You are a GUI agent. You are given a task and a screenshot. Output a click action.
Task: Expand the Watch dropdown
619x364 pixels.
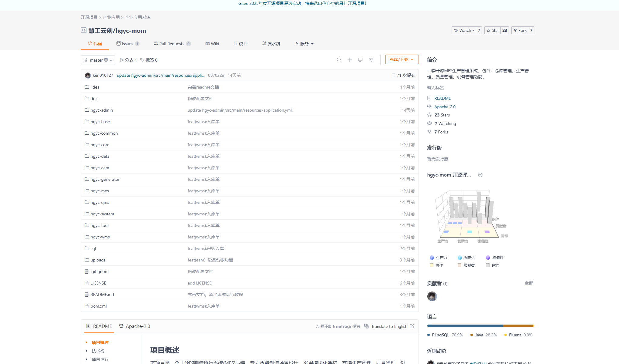pos(464,30)
